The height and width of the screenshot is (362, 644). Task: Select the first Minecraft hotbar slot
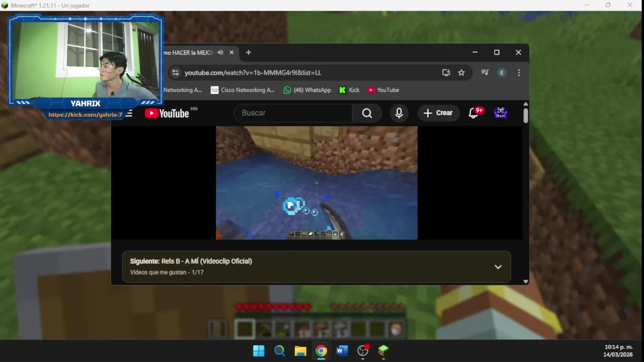coord(245,329)
